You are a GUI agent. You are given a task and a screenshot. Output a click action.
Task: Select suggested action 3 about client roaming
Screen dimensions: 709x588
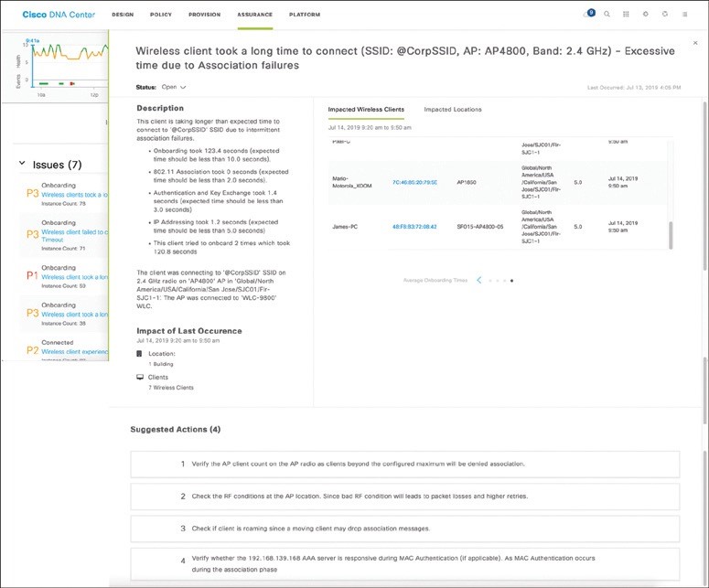[405, 529]
